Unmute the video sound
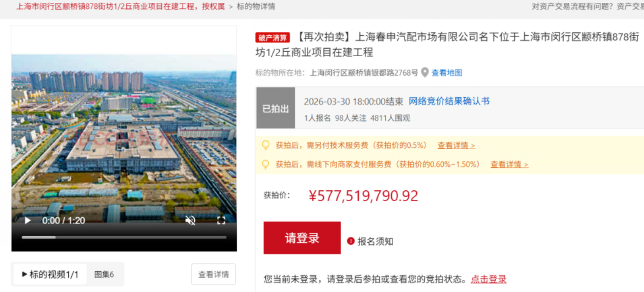This screenshot has width=644, height=292. pyautogui.click(x=190, y=220)
